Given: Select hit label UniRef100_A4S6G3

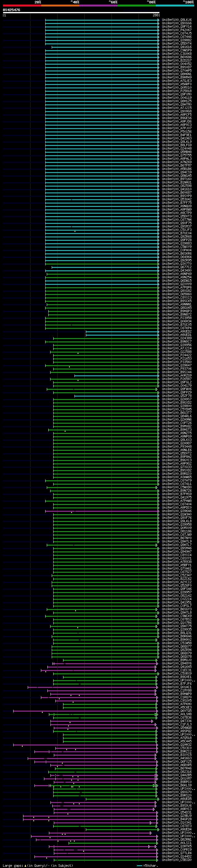Looking at the screenshot, I should [x=177, y=758].
